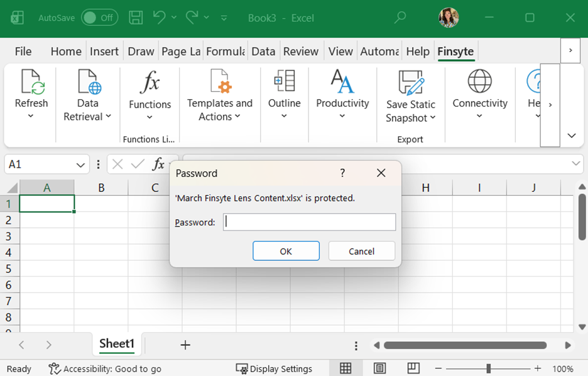Open the Connectivity globe icon
This screenshot has height=376, width=588.
(480, 82)
